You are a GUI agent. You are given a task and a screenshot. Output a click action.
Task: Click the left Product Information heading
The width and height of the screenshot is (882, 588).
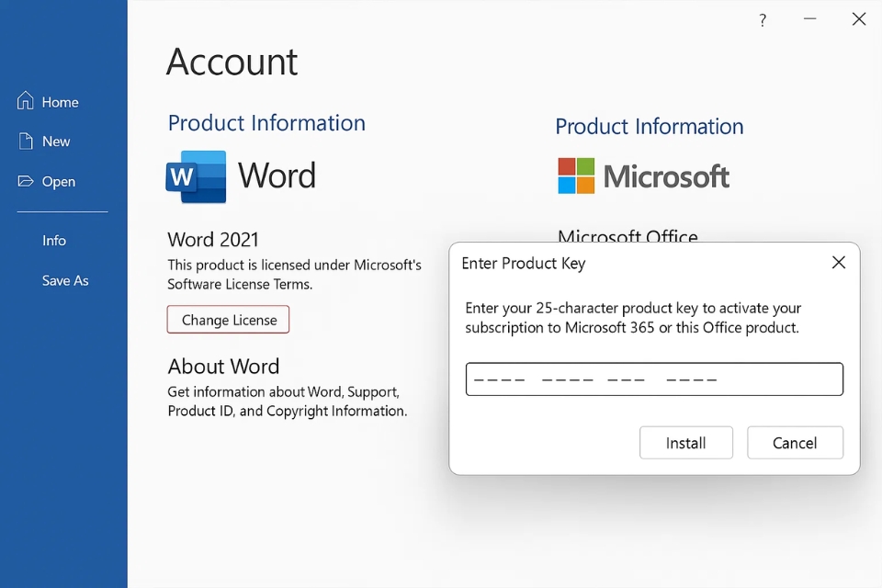pos(266,123)
